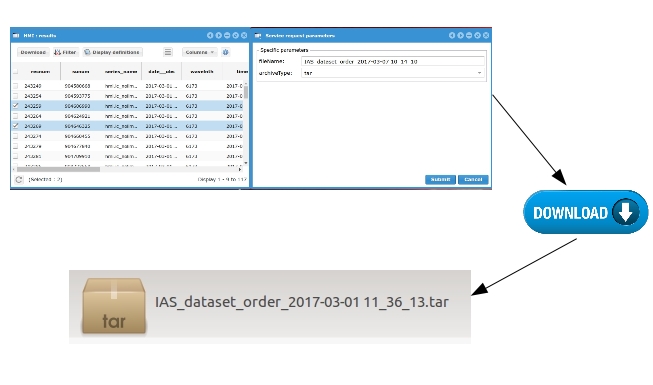Close the Service request parameters window
Screen dimensions: 653x385
[486, 35]
